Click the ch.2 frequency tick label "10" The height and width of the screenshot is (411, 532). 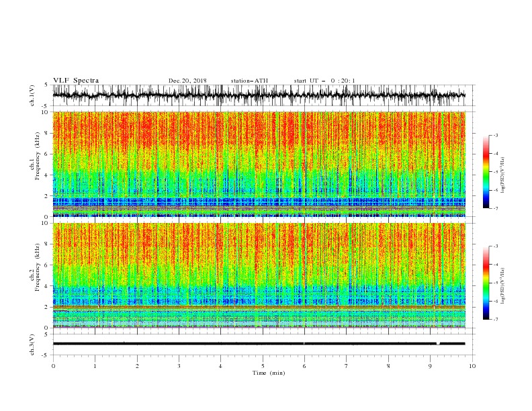tap(46, 223)
